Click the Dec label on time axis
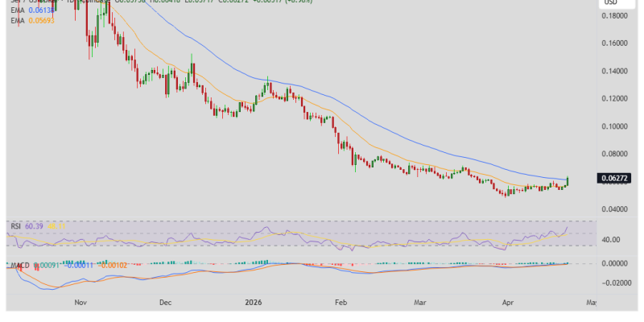The width and height of the screenshot is (644, 322). click(x=165, y=303)
